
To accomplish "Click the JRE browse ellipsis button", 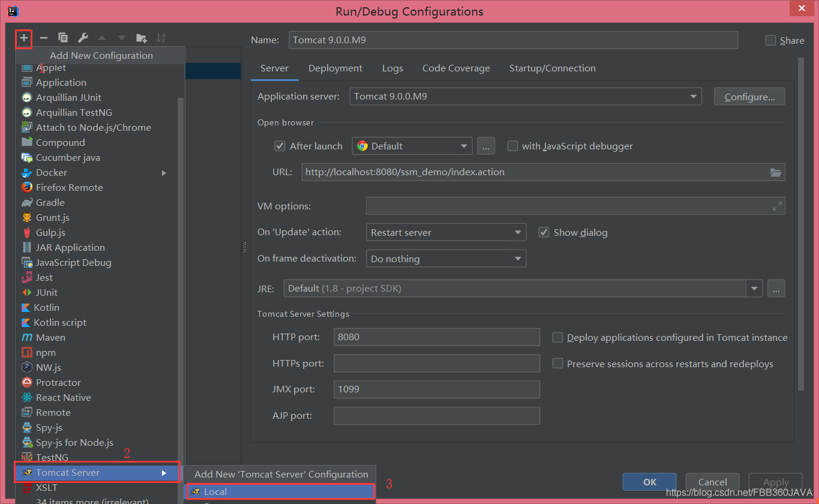I will (776, 289).
